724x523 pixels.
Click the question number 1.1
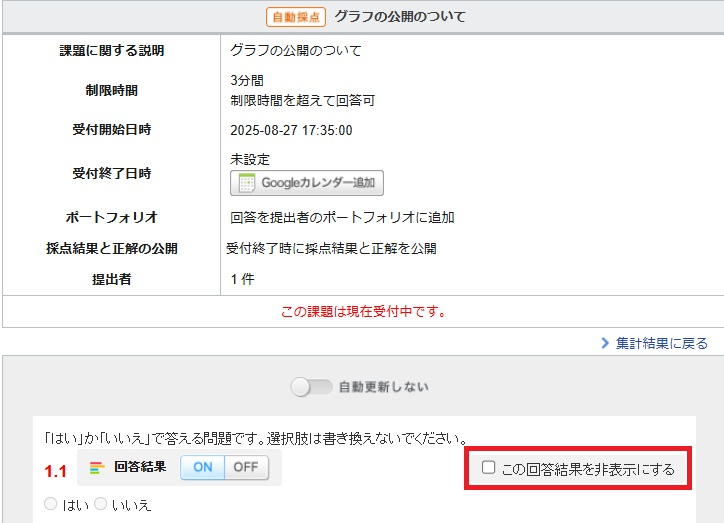point(55,470)
